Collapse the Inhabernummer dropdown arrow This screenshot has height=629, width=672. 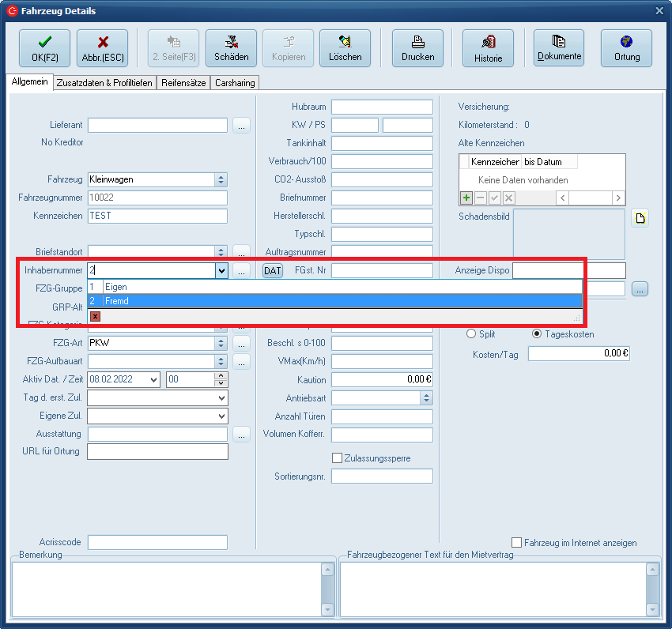click(221, 271)
